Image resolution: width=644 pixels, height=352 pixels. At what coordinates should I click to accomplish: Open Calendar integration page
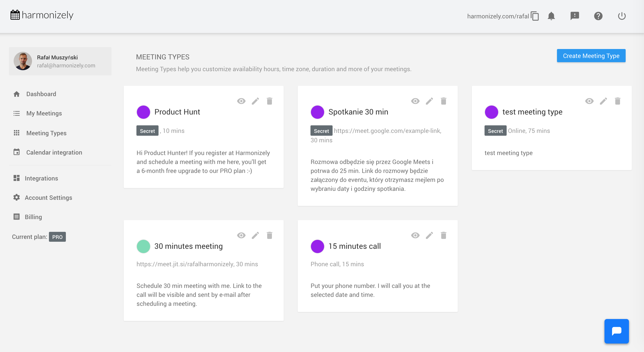point(54,152)
